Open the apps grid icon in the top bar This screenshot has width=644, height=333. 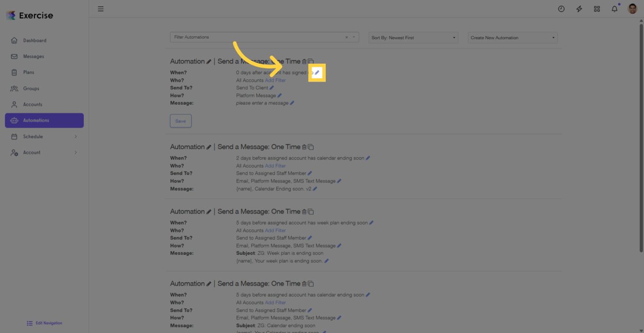pyautogui.click(x=597, y=9)
